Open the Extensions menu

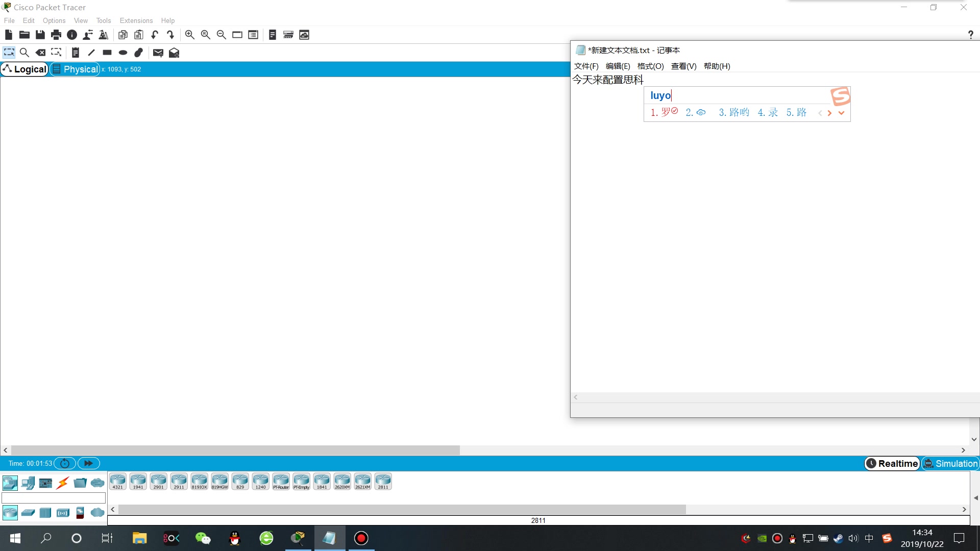136,20
